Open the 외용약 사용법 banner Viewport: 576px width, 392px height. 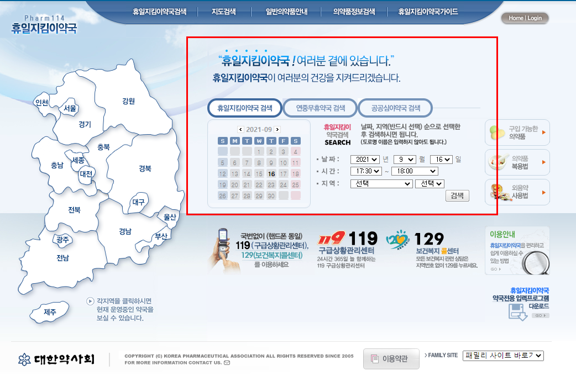click(x=517, y=192)
